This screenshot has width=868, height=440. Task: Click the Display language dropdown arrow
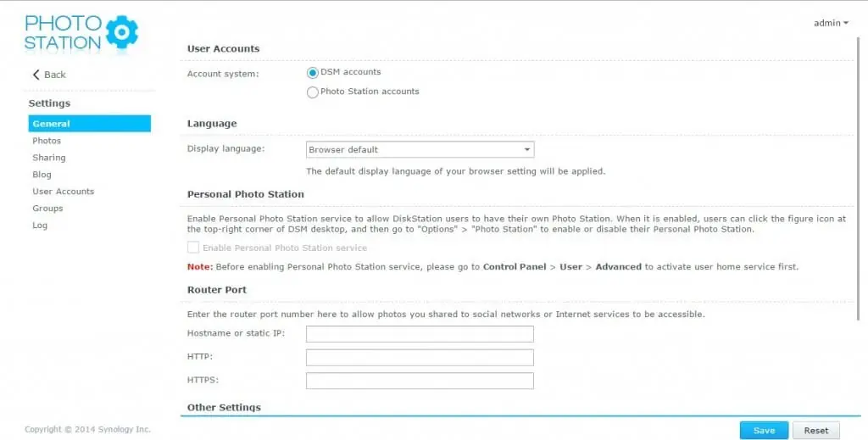click(526, 150)
